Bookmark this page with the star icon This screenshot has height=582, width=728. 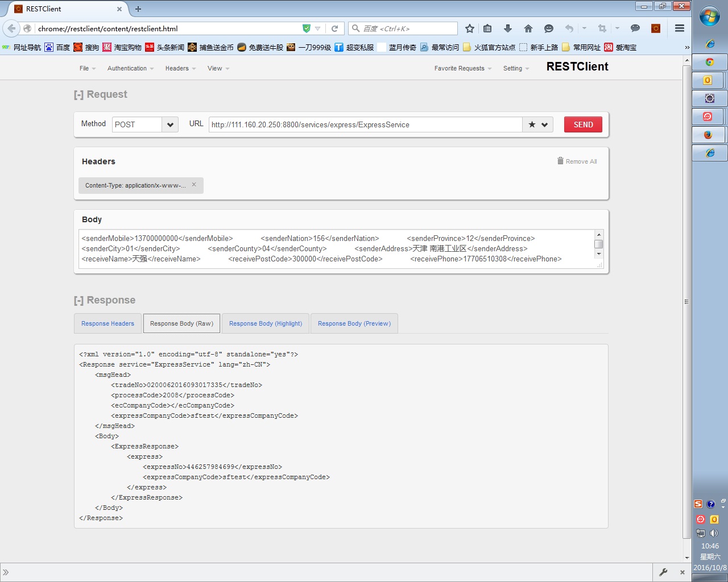click(x=470, y=28)
